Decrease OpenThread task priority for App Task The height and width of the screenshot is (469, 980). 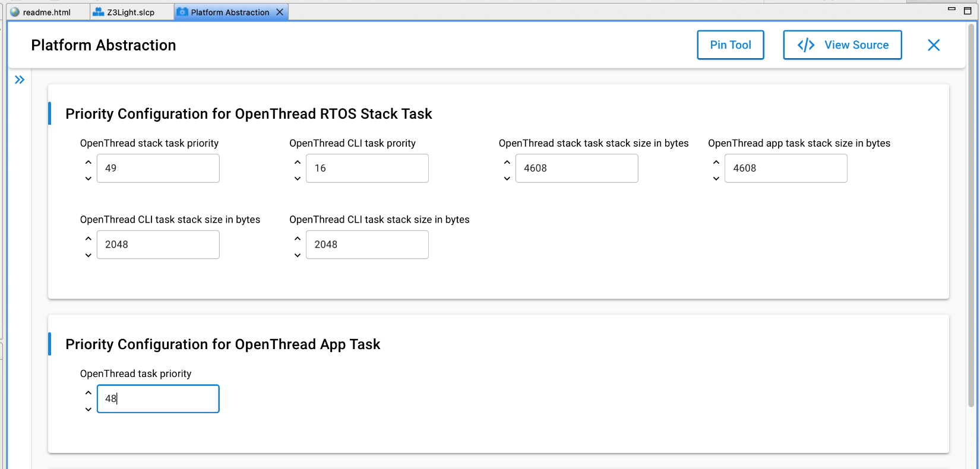88,409
